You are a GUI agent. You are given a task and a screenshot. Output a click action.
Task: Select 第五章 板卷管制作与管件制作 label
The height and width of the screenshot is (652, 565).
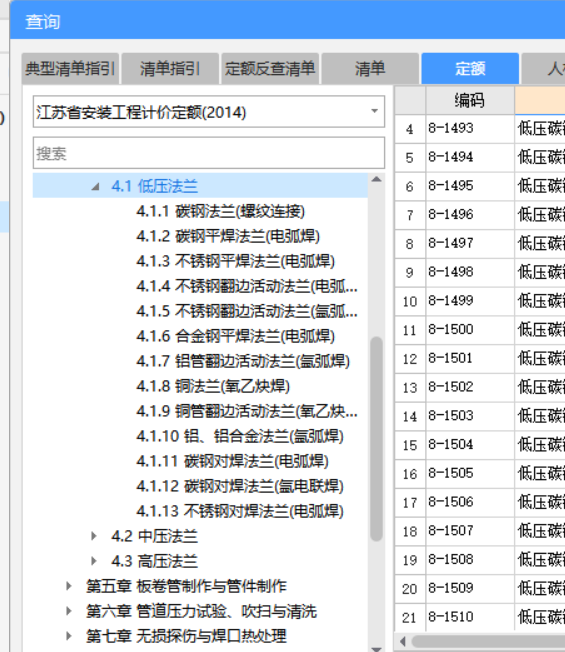[x=186, y=586]
